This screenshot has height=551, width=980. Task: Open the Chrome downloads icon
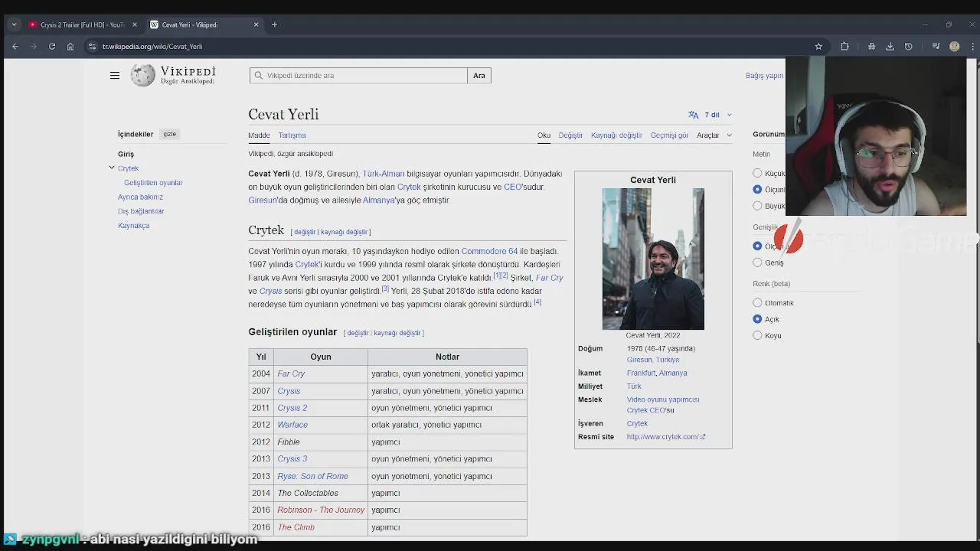pos(890,47)
